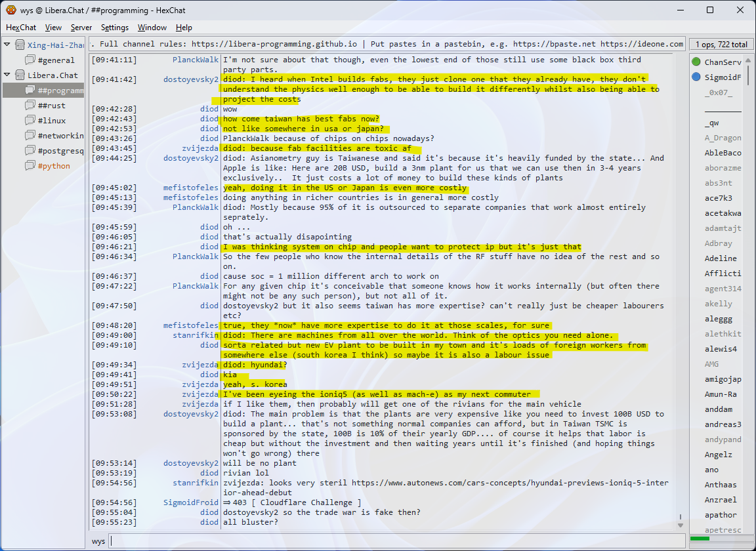Viewport: 756px width, 551px height.
Task: Click the wys nickname button
Action: pyautogui.click(x=98, y=541)
